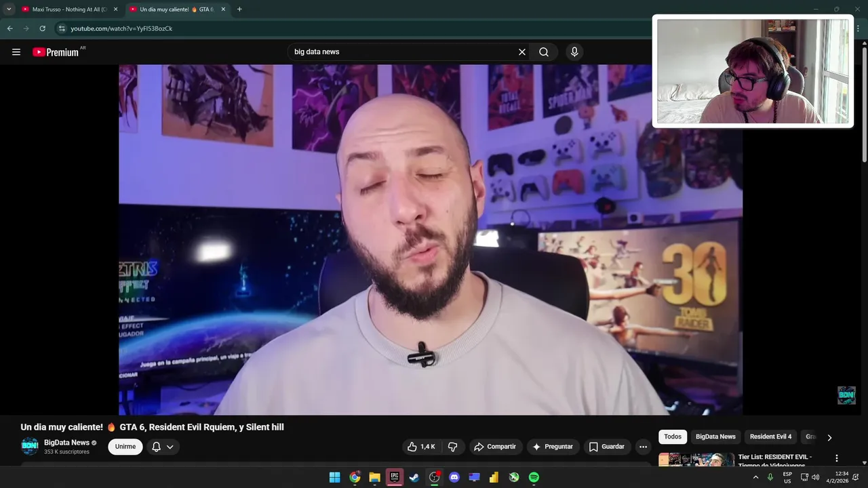Pause the video by clicking the player
The height and width of the screenshot is (488, 868).
431,239
